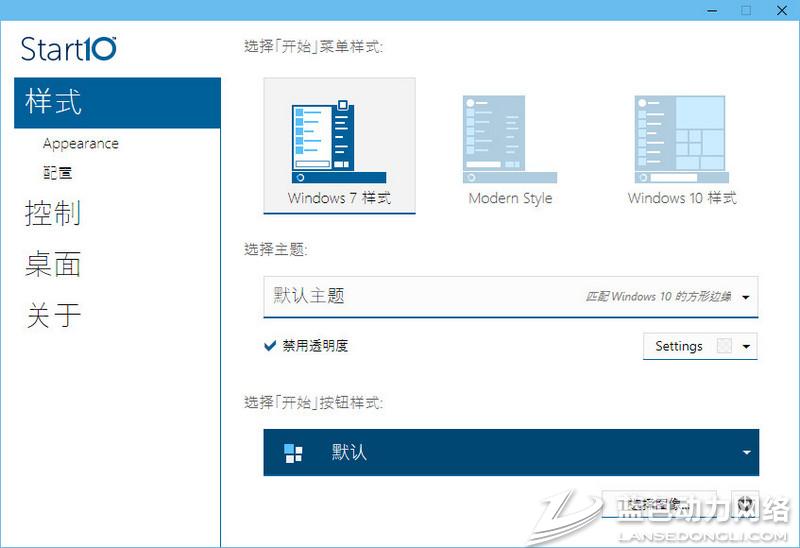Open the Settings dropdown arrow

[746, 347]
